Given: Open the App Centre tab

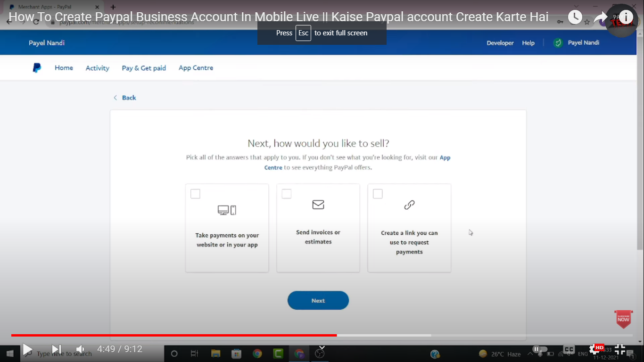Looking at the screenshot, I should pyautogui.click(x=196, y=68).
